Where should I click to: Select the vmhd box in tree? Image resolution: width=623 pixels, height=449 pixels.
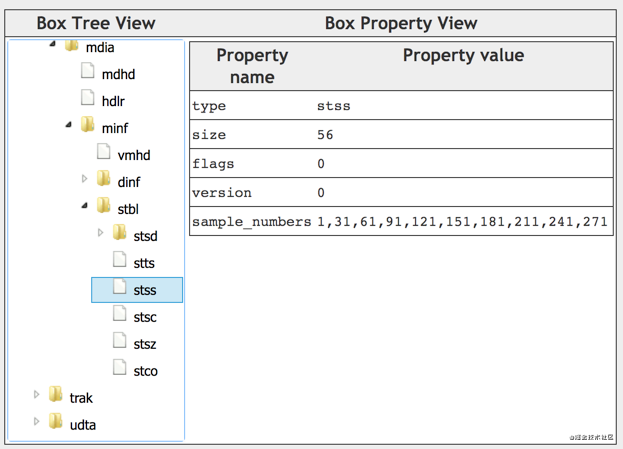pos(134,155)
